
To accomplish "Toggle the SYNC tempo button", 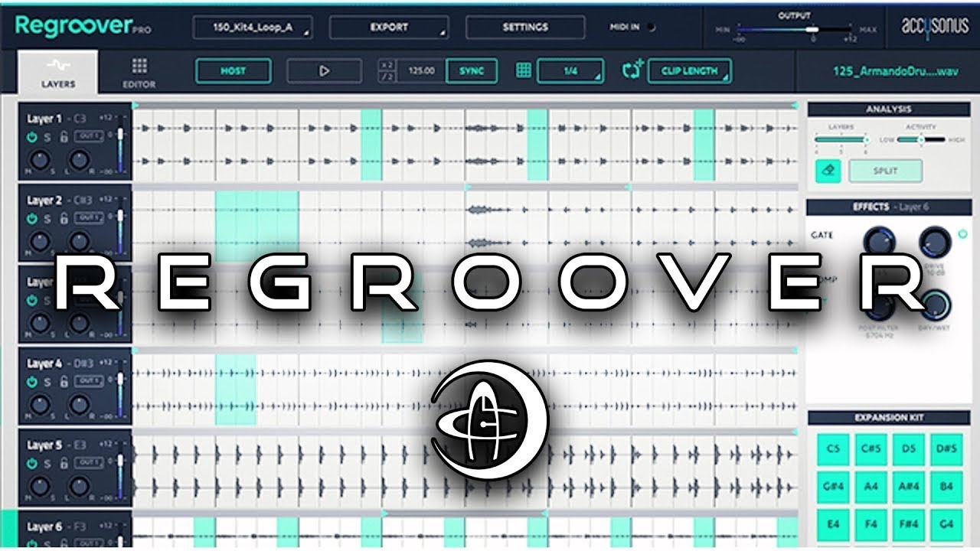I will pos(472,70).
